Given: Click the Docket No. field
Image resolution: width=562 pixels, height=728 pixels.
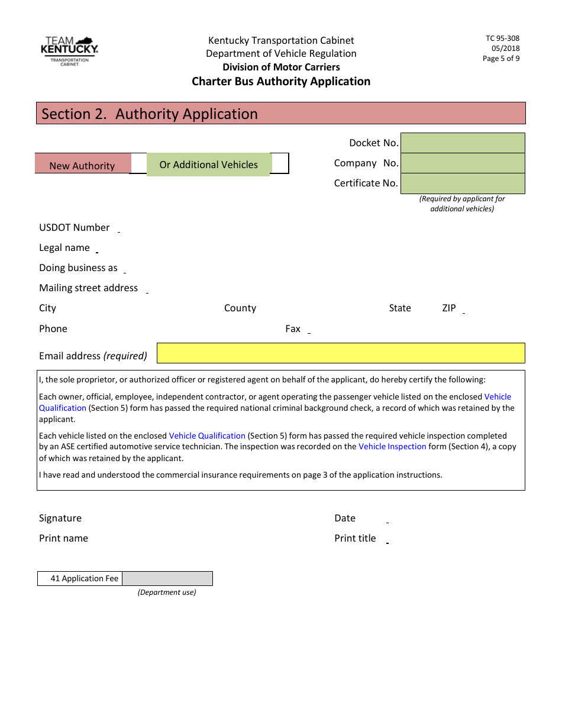Looking at the screenshot, I should point(463,143).
